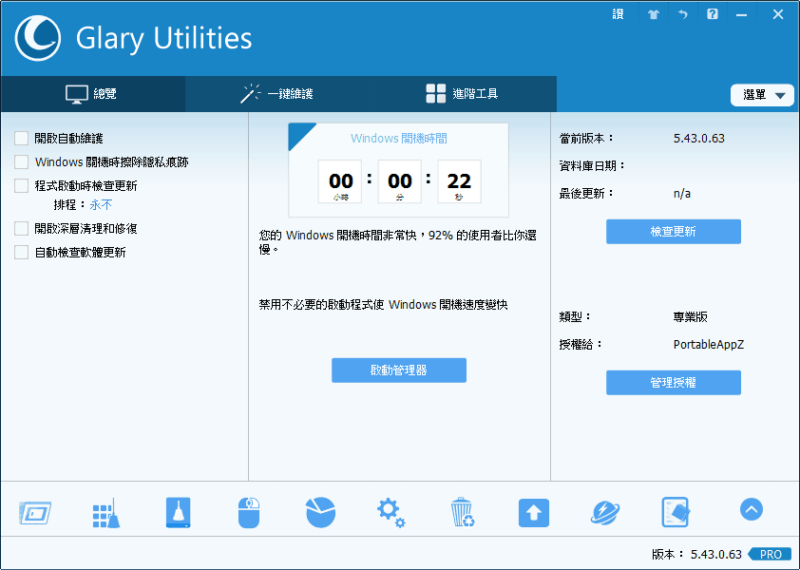Image resolution: width=800 pixels, height=570 pixels.
Task: Toggle the 自動檢查軟體更新 checkbox
Action: (21, 252)
